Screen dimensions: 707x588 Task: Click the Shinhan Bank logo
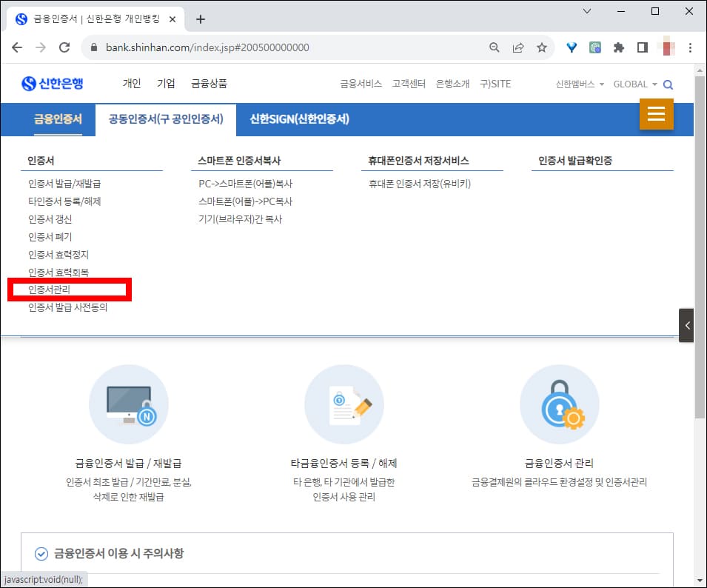pos(52,83)
